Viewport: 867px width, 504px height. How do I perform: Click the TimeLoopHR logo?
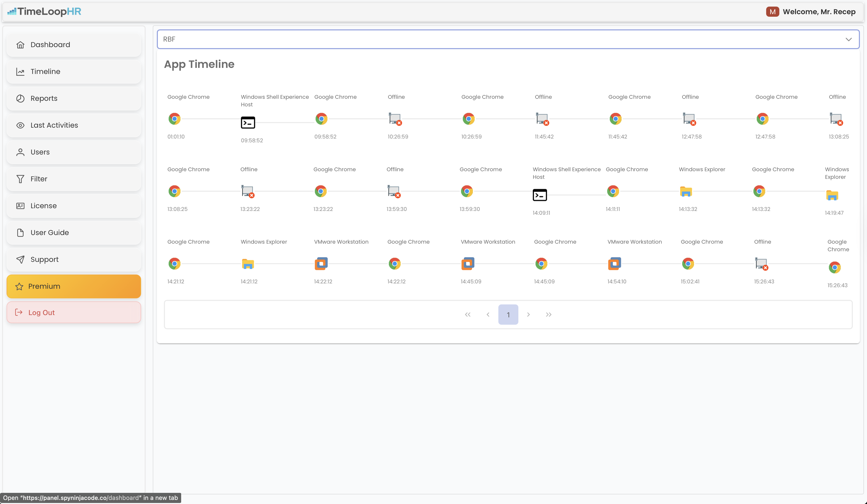pos(44,11)
